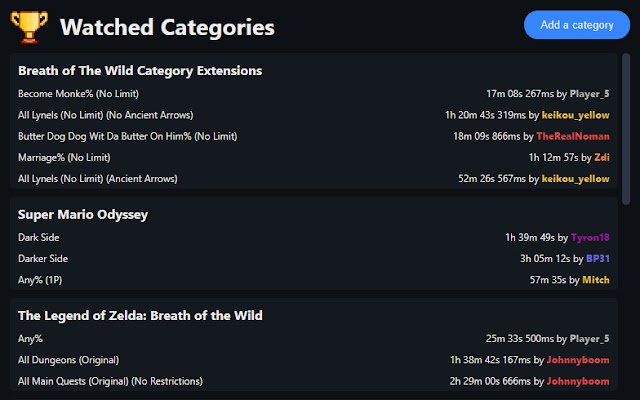Click the gold trophy icon
Image resolution: width=640 pixels, height=400 pixels.
[27, 26]
